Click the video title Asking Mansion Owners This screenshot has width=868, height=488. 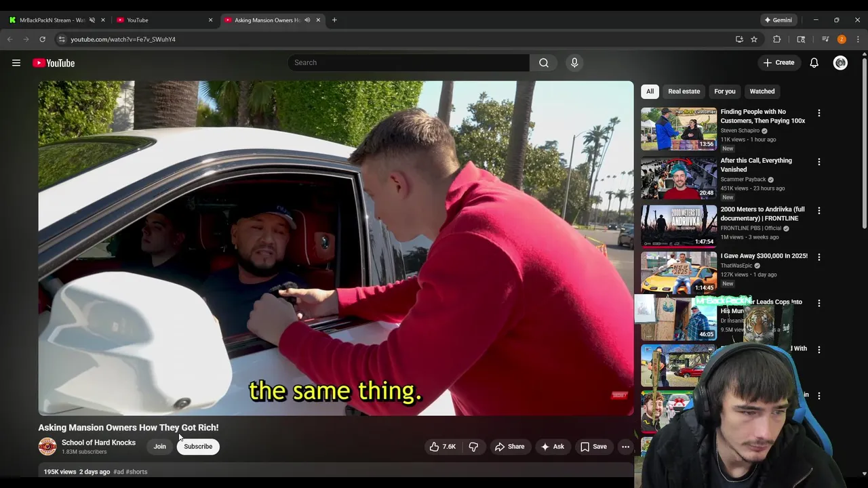click(x=128, y=428)
